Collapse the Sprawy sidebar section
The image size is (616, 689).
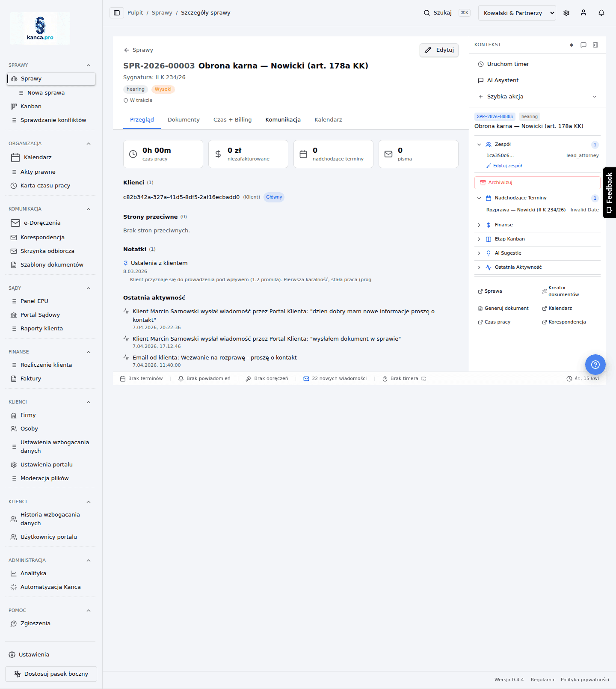89,65
